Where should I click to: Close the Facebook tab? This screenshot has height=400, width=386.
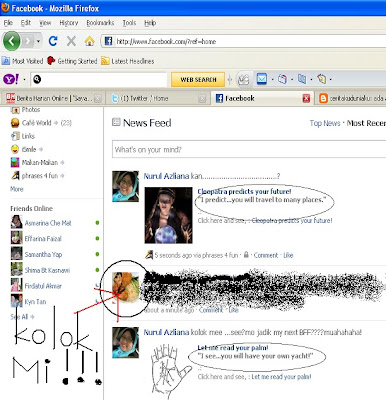pos(306,98)
